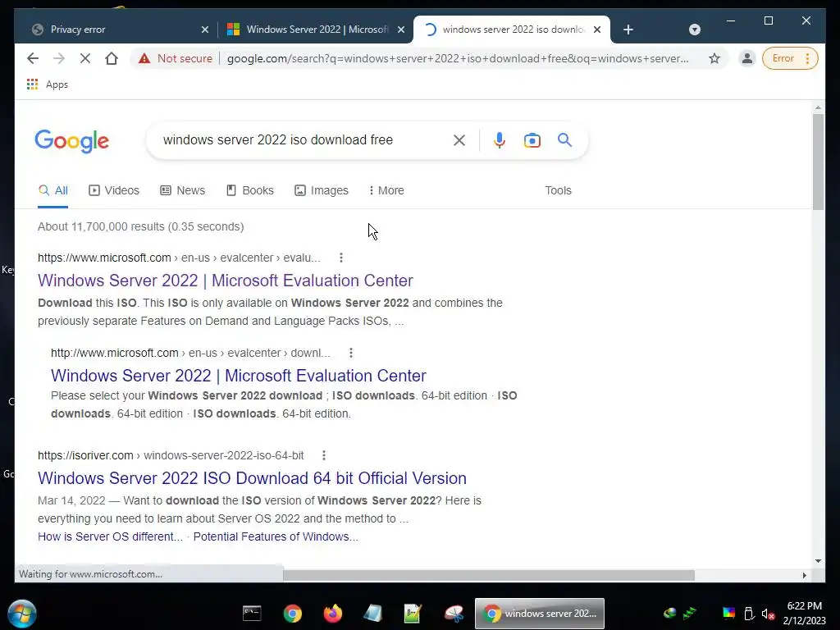Click the forward navigation arrow

pyautogui.click(x=59, y=58)
